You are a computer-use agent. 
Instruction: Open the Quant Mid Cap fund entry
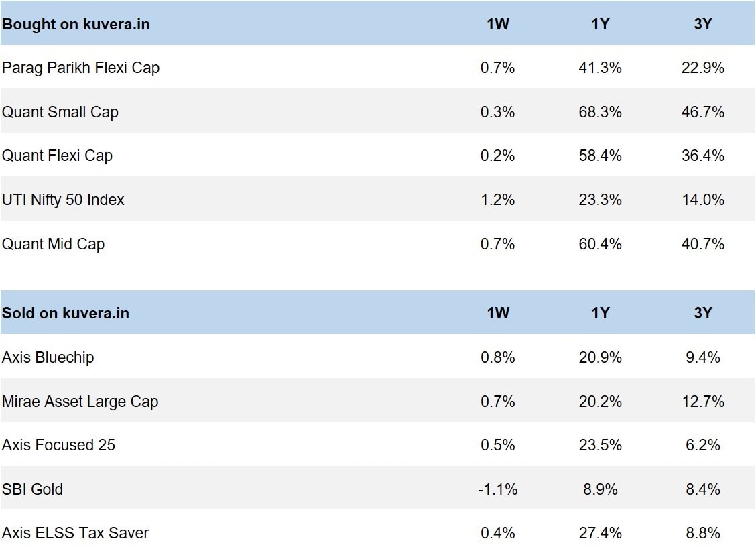[x=54, y=244]
